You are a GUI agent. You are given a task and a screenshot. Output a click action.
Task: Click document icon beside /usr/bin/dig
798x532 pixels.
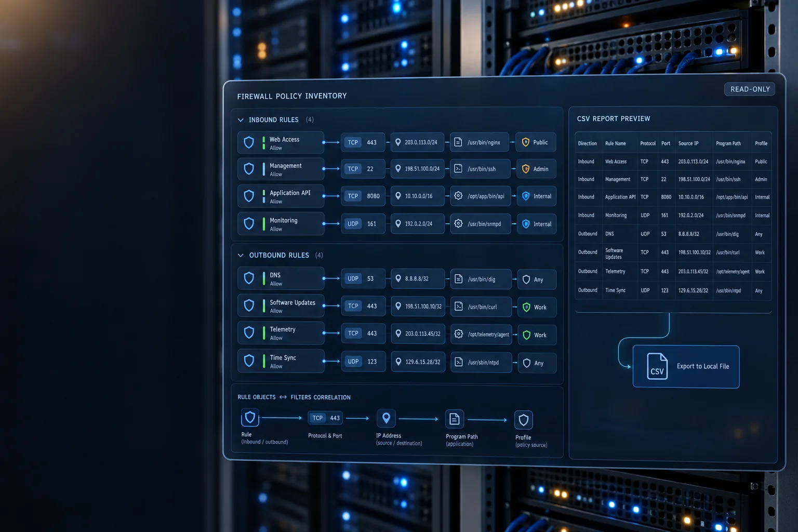459,279
